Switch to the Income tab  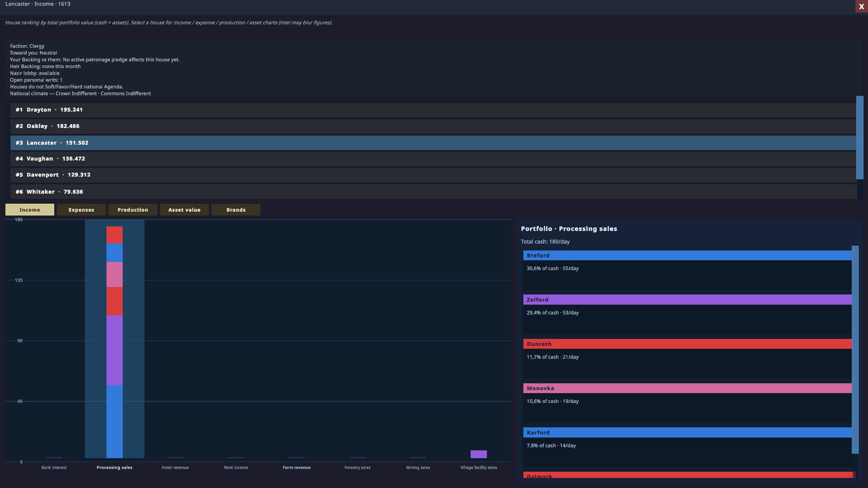[x=30, y=210]
